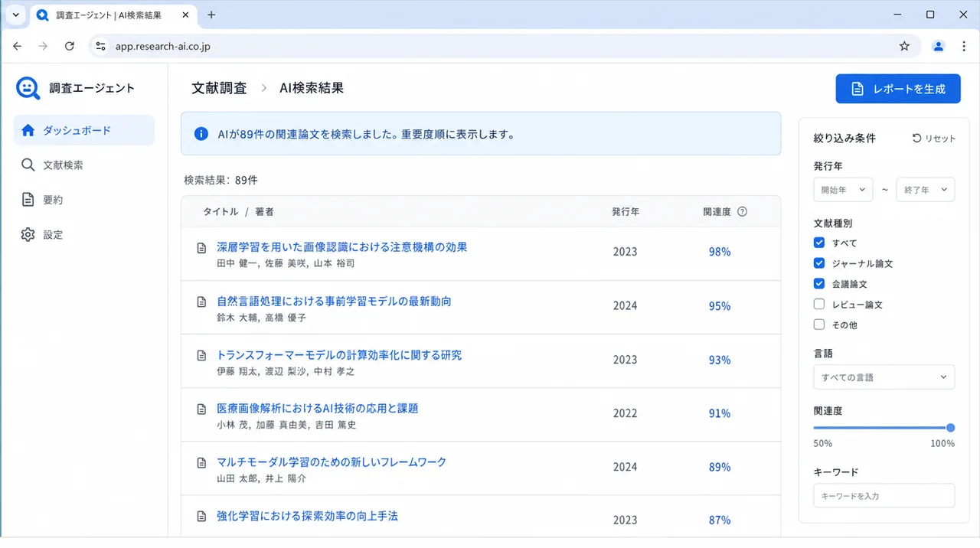Click the 95% relevance value

pos(720,305)
